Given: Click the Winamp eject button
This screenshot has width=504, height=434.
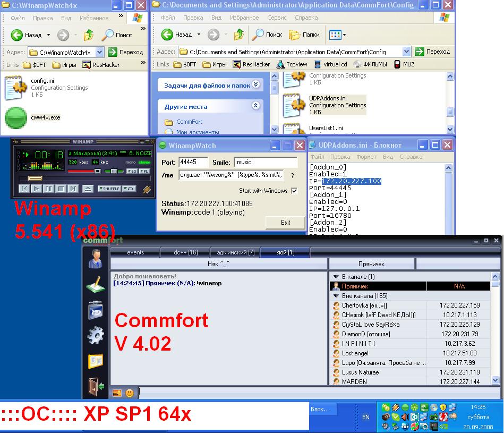Looking at the screenshot, I should [x=88, y=189].
